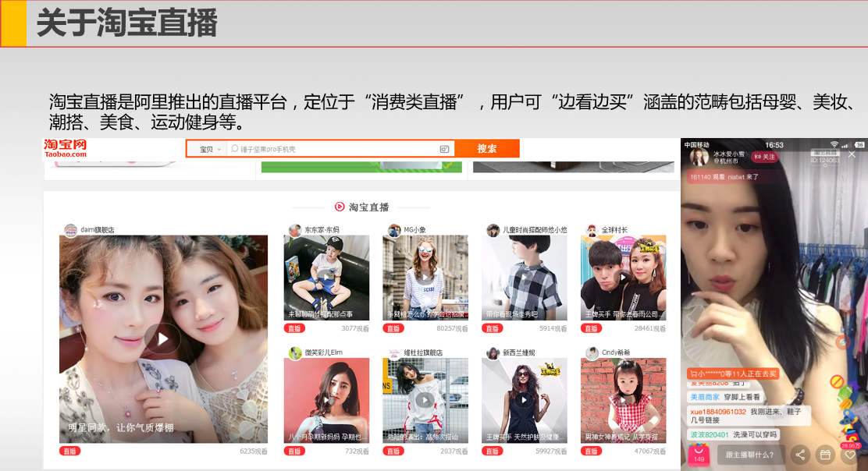The width and height of the screenshot is (868, 471).
Task: Open the 明星同款，让你气质爆棚 thumbnail
Action: coord(163,339)
